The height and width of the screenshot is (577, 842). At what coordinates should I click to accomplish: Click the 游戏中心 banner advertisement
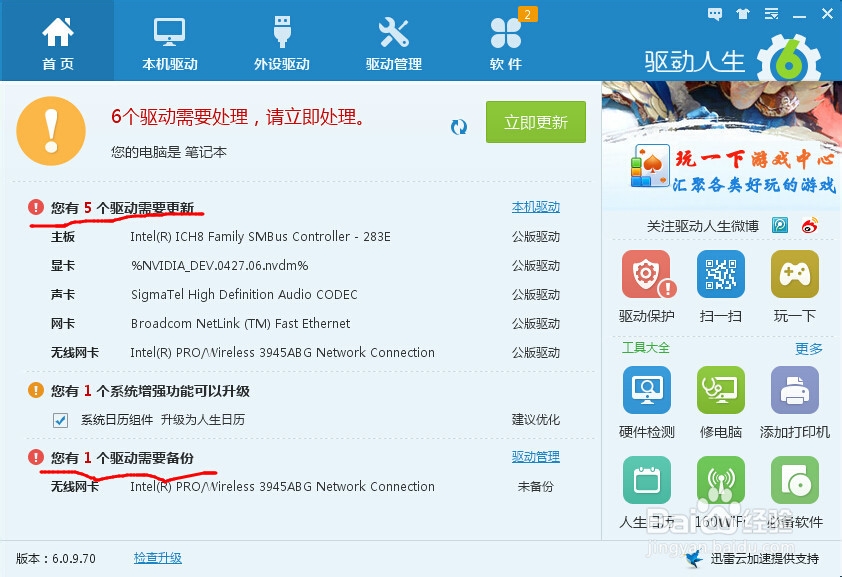(722, 145)
